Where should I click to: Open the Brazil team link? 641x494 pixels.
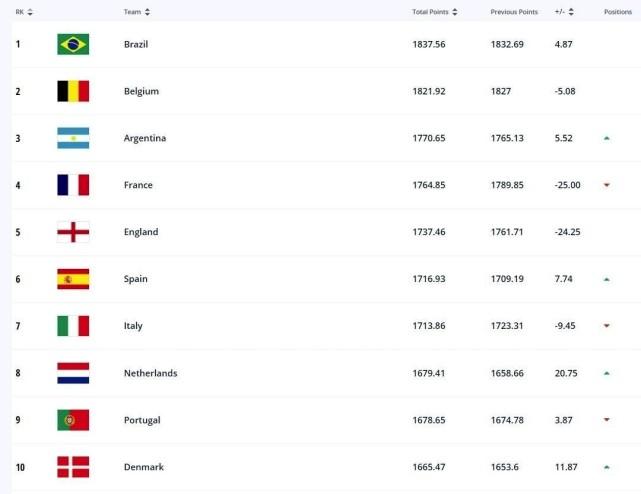136,45
